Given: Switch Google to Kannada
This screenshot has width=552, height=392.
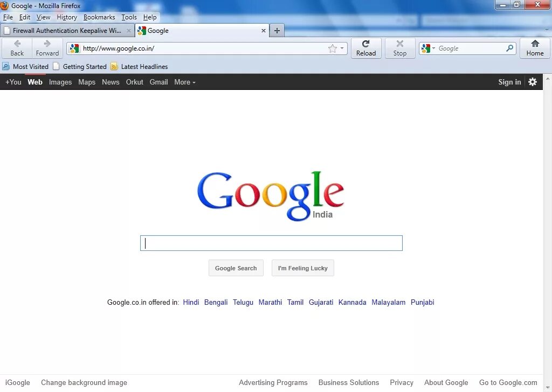Looking at the screenshot, I should coord(352,302).
